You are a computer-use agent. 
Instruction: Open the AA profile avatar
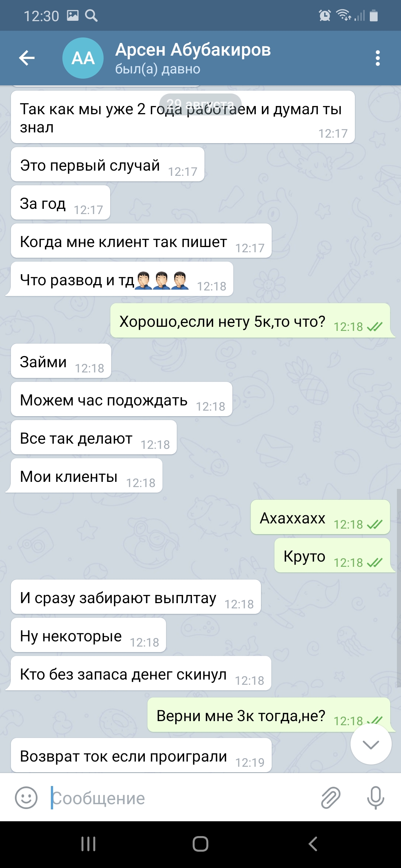(83, 58)
